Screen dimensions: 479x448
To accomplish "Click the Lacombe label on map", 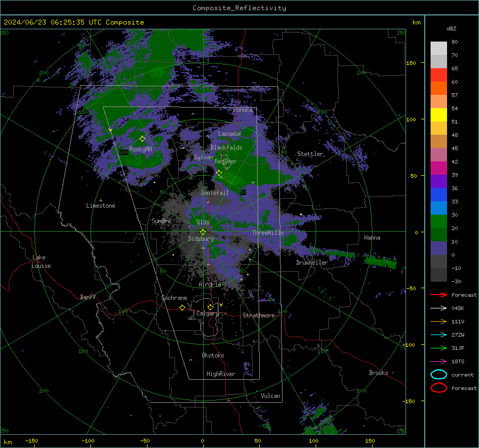I will pos(229,134).
